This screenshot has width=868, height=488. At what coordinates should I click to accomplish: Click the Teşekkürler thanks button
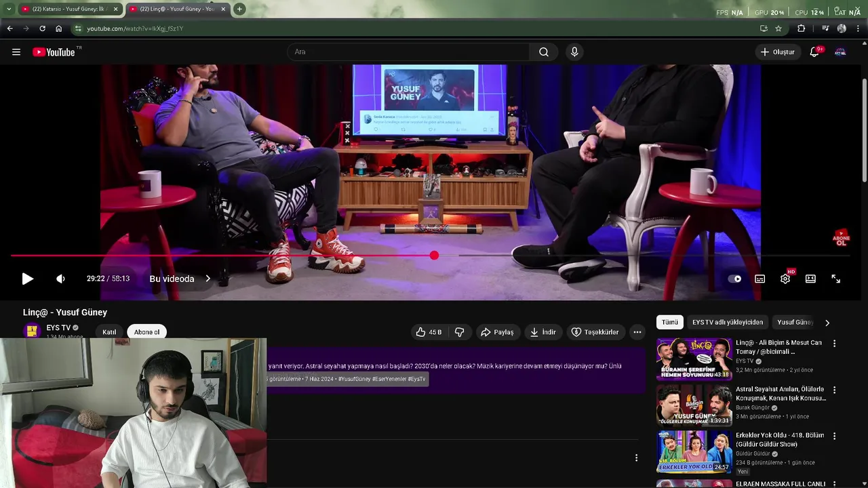(x=595, y=332)
